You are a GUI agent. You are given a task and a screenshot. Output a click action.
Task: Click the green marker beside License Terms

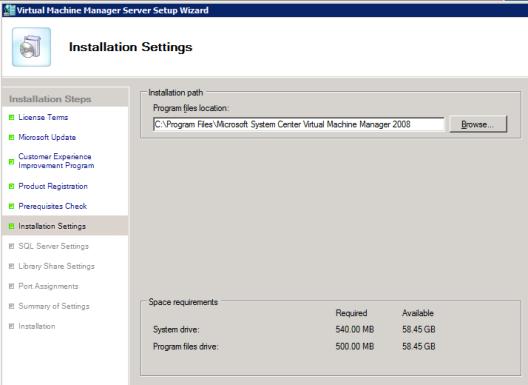click(11, 117)
